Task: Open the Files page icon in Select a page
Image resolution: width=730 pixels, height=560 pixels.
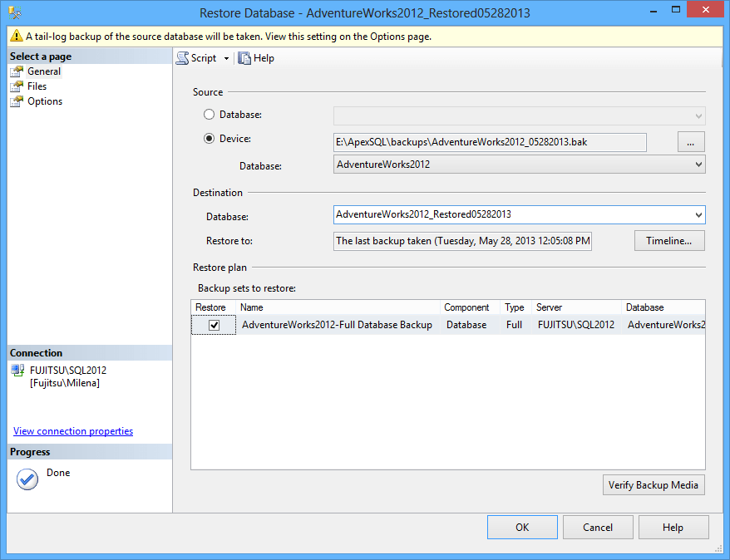Action: point(17,86)
